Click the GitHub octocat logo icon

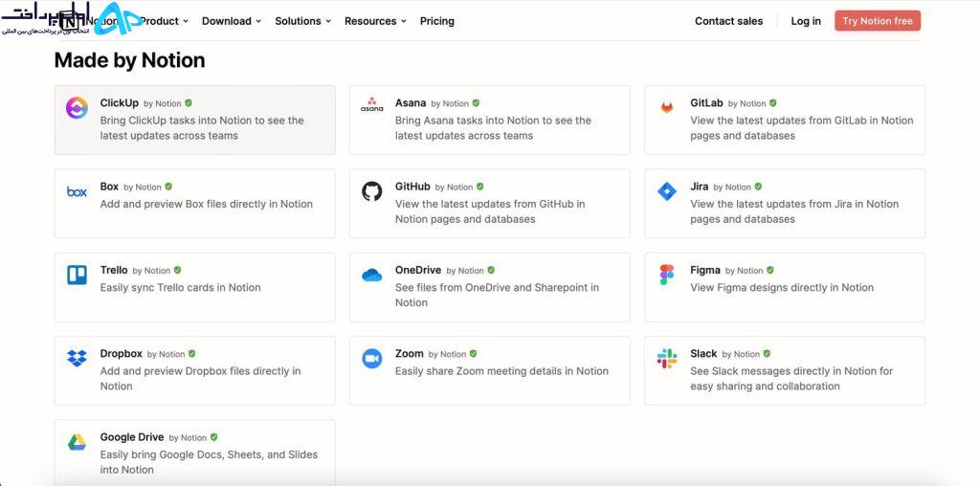click(x=372, y=191)
